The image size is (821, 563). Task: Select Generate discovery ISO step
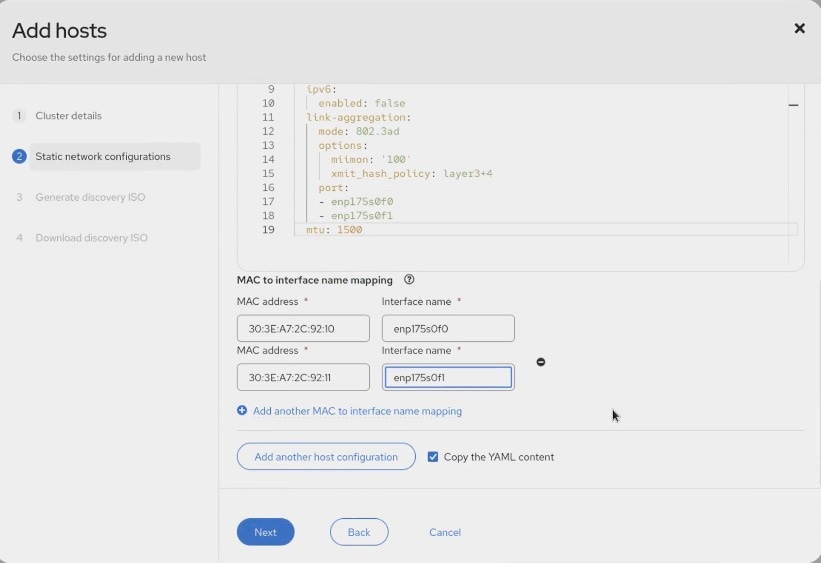coord(90,197)
